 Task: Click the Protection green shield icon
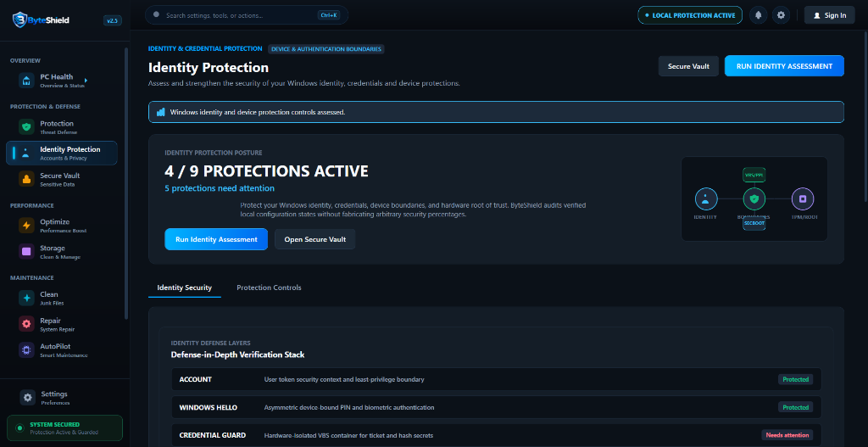coord(26,127)
